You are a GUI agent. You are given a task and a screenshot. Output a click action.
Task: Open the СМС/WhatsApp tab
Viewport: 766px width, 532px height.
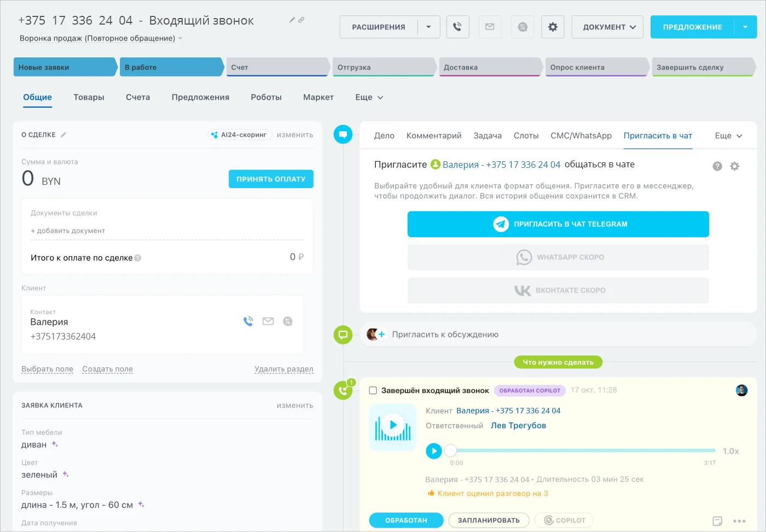(x=581, y=136)
